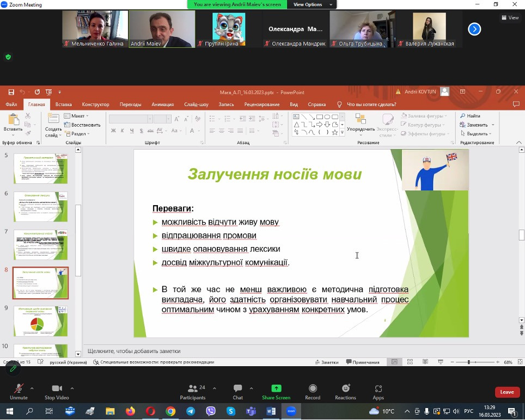Switch to the Вставка ribbon tab
This screenshot has width=525, height=420.
(x=63, y=104)
